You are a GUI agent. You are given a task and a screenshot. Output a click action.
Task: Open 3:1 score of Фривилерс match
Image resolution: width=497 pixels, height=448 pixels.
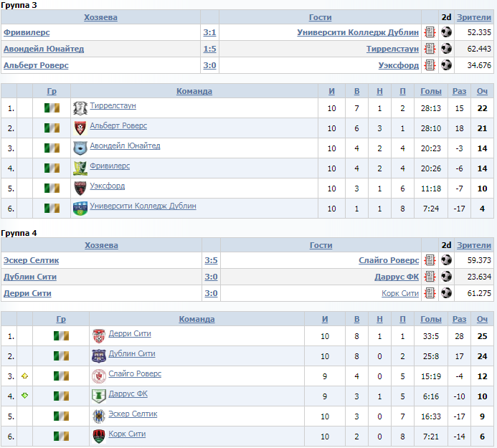tap(209, 32)
